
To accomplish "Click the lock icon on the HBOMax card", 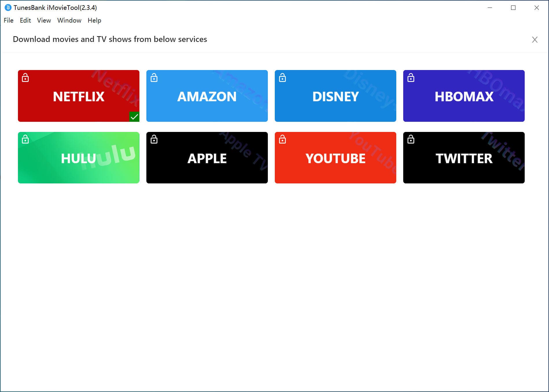I will click(x=411, y=78).
